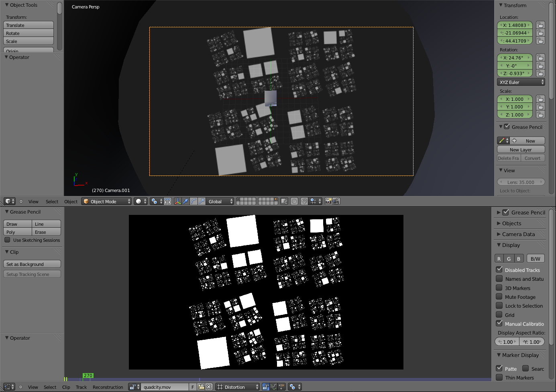The height and width of the screenshot is (392, 556).
Task: Enable Names and Status display option
Action: point(499,278)
